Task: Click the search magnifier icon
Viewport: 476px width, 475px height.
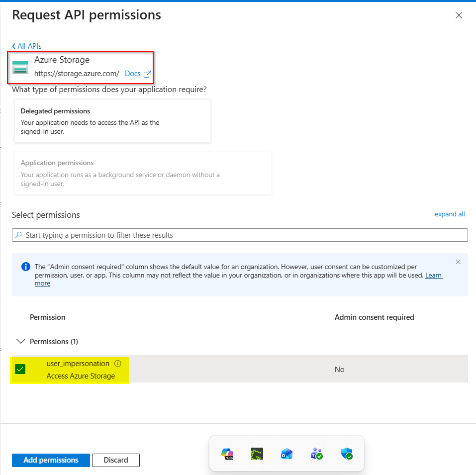Action: (x=18, y=235)
